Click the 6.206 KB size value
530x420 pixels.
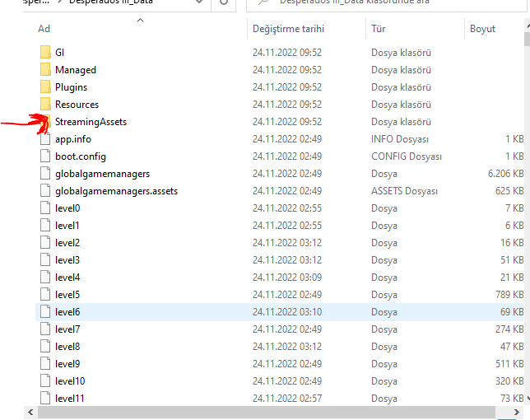pos(505,174)
